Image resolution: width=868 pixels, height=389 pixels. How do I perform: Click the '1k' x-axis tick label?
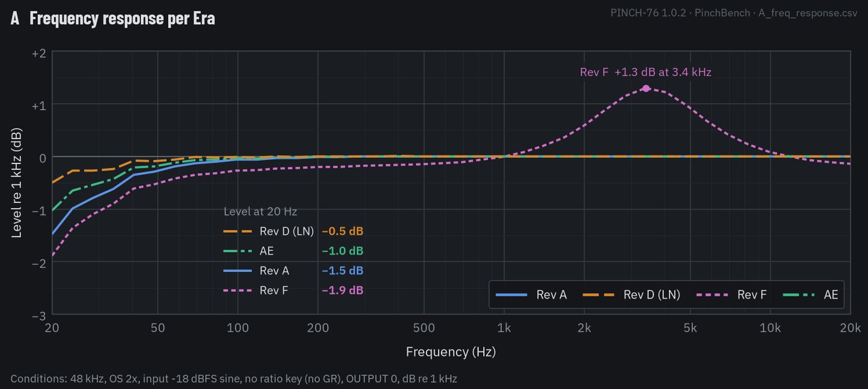click(x=504, y=326)
